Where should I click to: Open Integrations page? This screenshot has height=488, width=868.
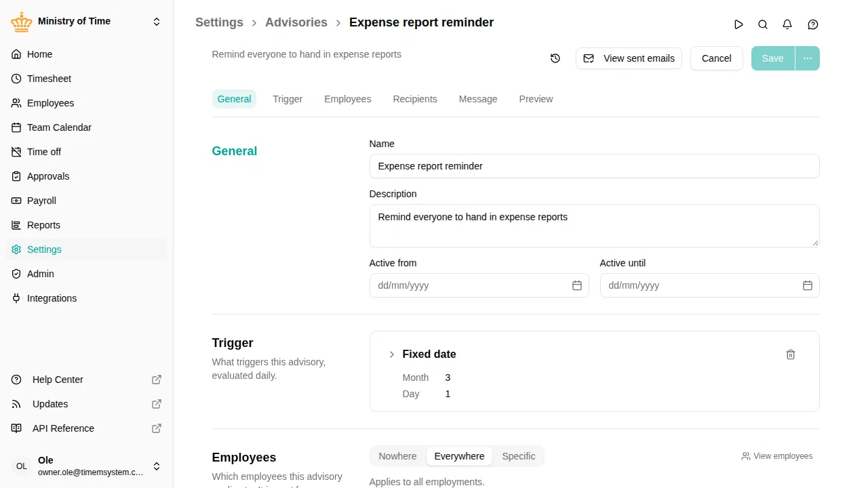[x=86, y=298]
